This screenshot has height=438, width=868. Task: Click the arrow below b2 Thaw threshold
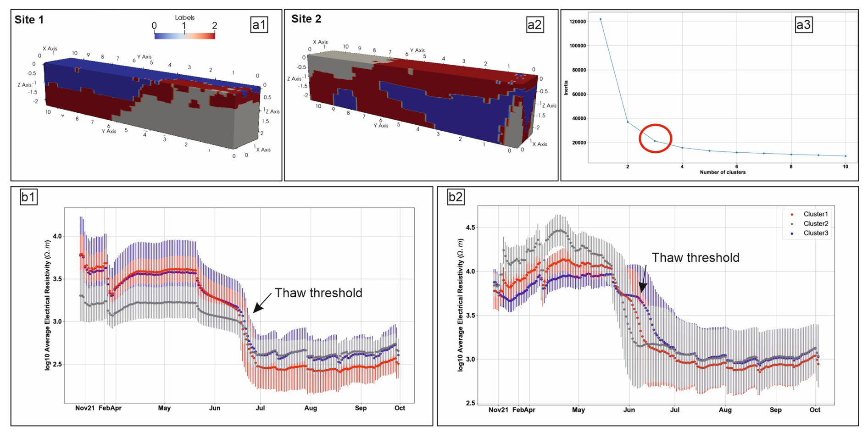(x=644, y=278)
